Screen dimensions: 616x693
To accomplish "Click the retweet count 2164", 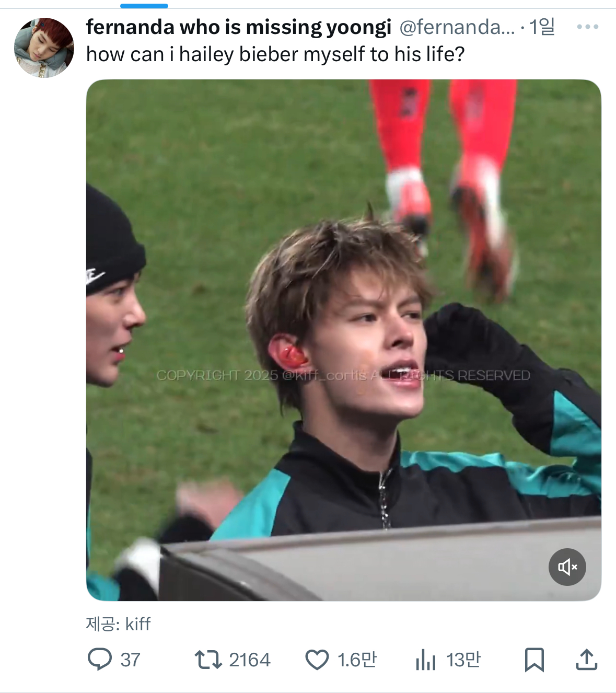I will click(x=250, y=660).
